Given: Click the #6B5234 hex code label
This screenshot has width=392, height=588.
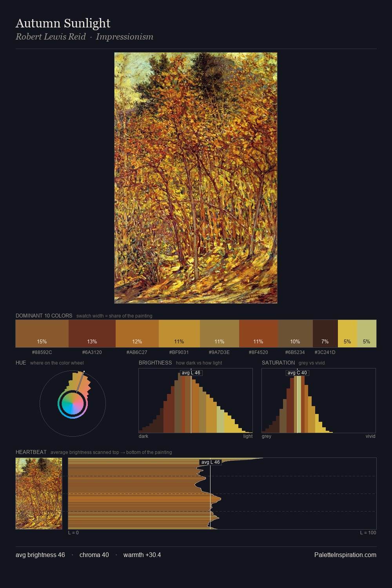Looking at the screenshot, I should click(x=295, y=352).
